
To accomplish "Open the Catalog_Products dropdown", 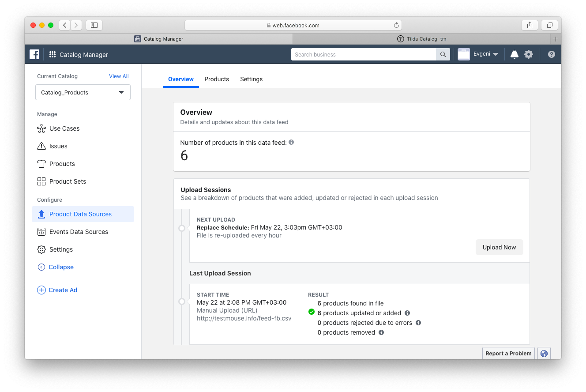I will [x=83, y=92].
